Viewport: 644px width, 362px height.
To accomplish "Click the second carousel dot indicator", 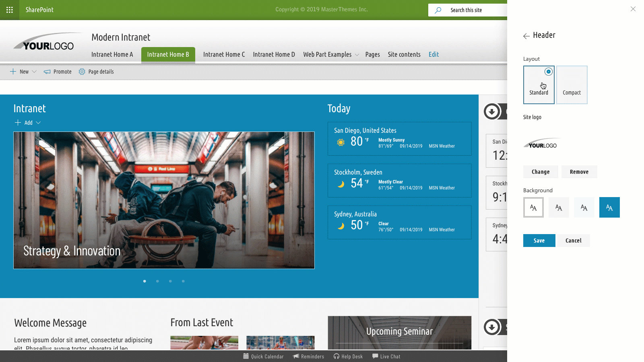I will (157, 281).
